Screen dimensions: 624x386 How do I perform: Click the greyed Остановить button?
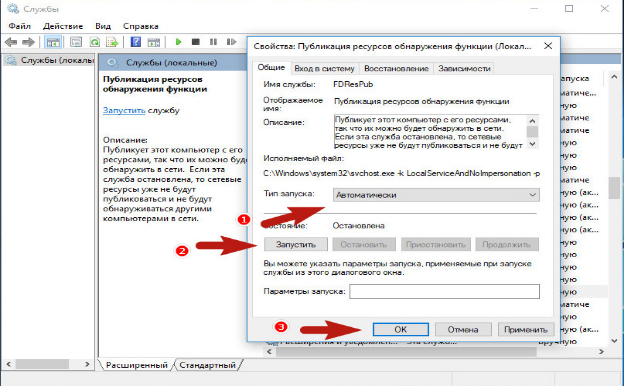(364, 244)
